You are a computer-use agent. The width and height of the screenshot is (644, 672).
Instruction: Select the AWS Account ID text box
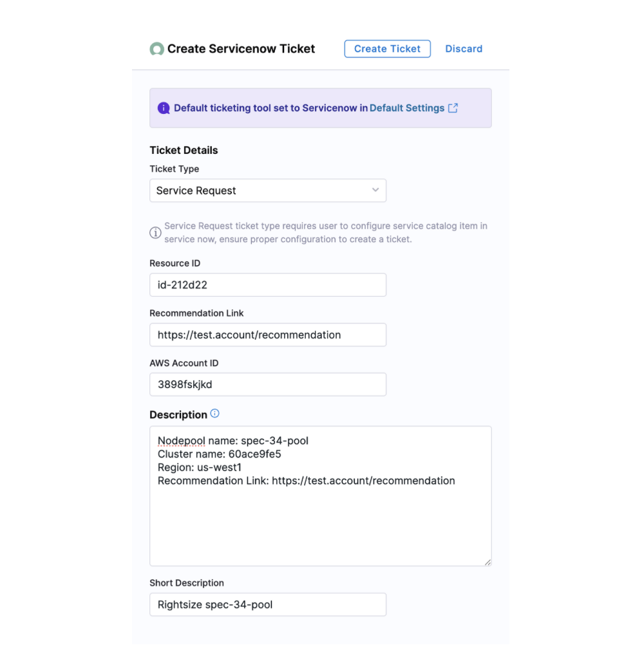267,384
